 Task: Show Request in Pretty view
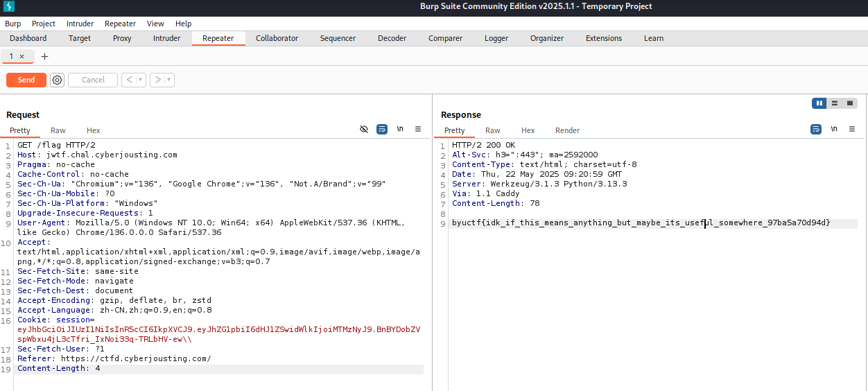tap(20, 130)
